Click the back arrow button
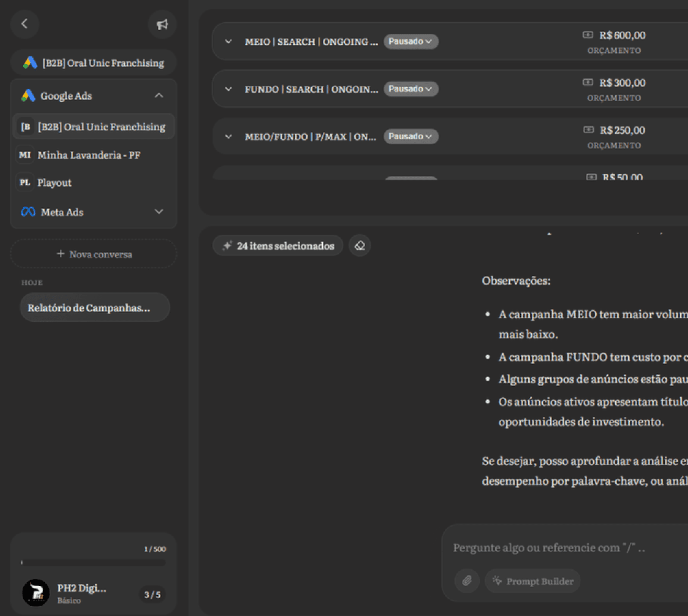This screenshot has width=688, height=616. (x=24, y=24)
